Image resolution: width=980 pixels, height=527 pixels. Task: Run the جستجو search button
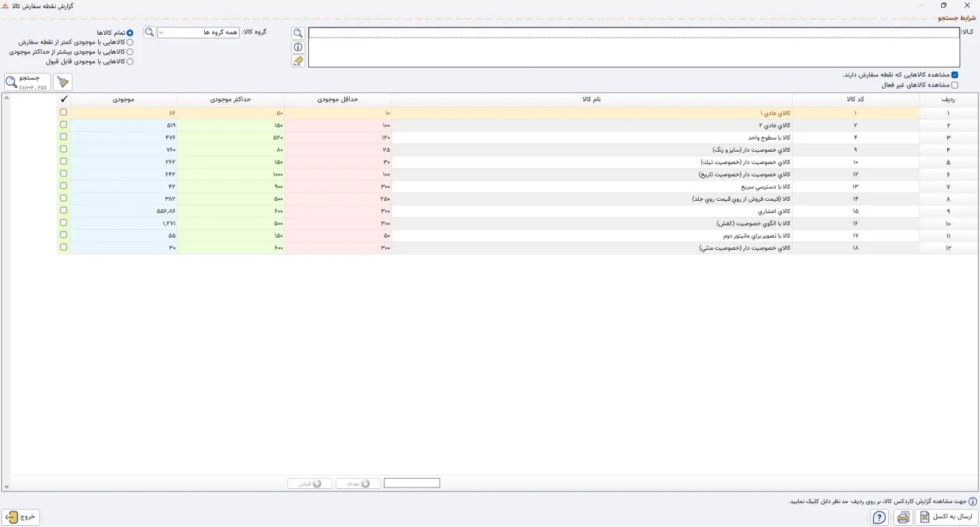(x=27, y=82)
